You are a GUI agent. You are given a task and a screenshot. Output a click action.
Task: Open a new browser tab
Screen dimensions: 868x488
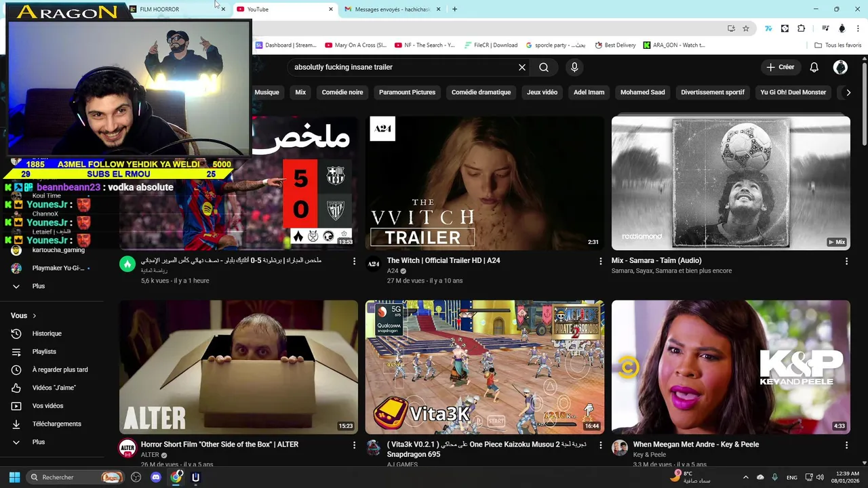pyautogui.click(x=454, y=9)
